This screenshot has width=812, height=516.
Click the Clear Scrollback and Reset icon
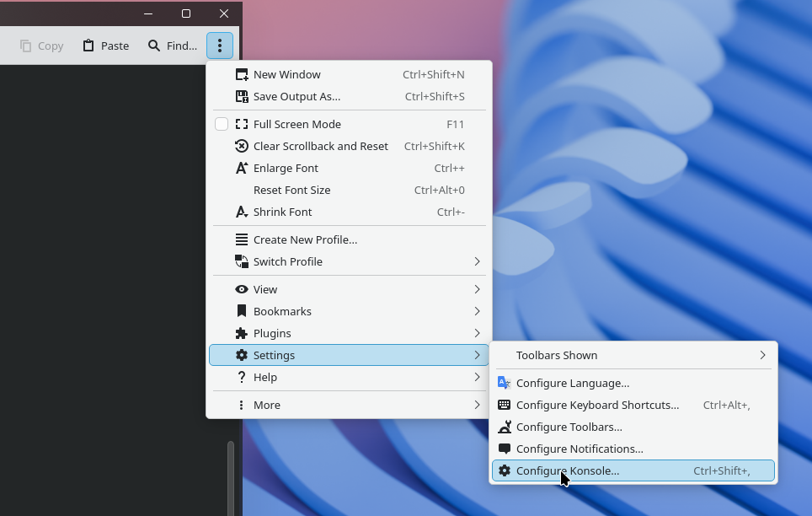pyautogui.click(x=241, y=146)
